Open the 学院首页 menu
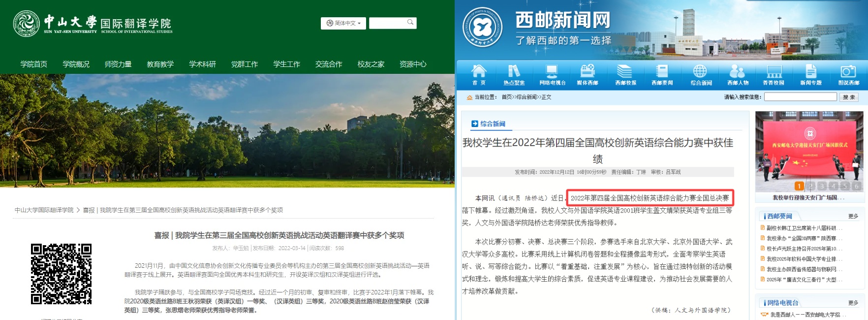The width and height of the screenshot is (868, 320). click(34, 64)
